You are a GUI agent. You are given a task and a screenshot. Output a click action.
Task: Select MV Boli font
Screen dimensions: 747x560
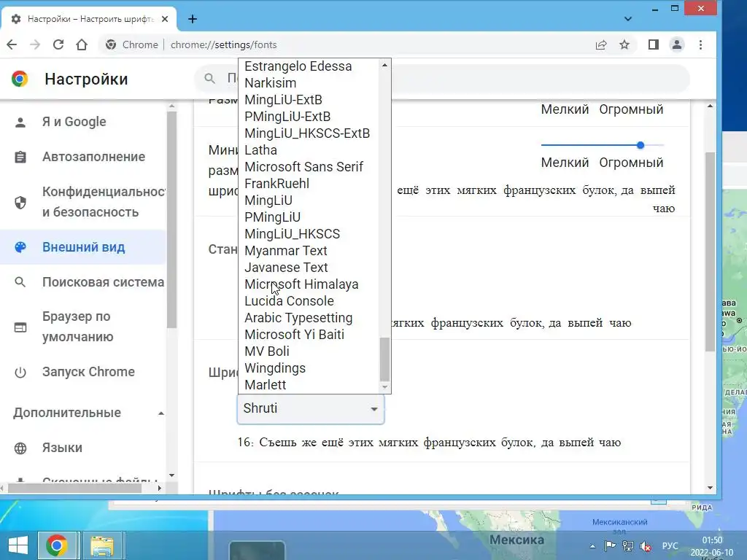[309, 351]
